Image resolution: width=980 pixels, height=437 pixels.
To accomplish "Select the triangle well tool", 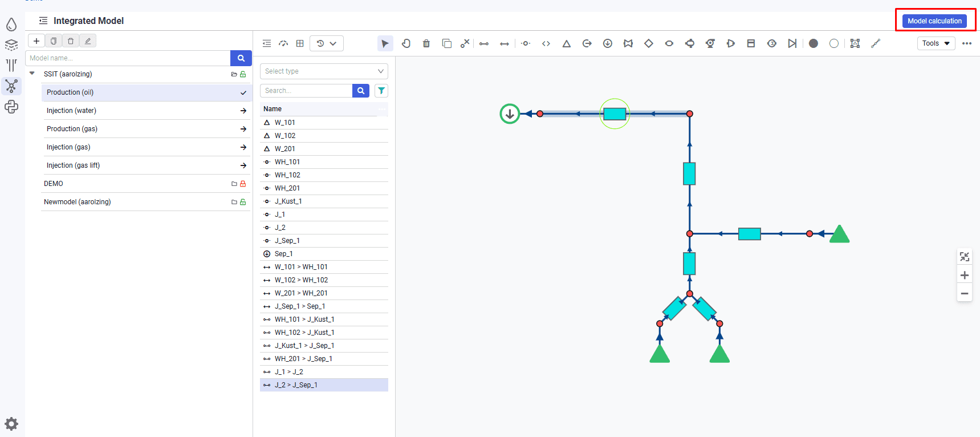I will point(567,43).
